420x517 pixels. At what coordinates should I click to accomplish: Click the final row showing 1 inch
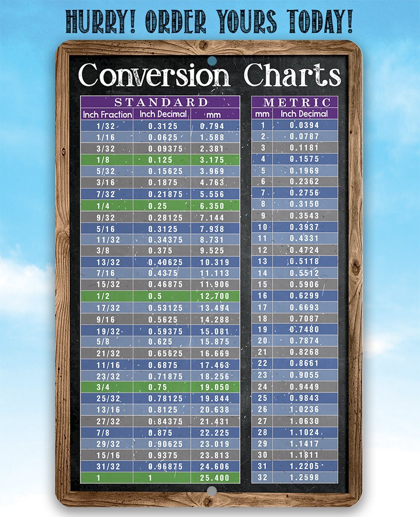(x=162, y=478)
